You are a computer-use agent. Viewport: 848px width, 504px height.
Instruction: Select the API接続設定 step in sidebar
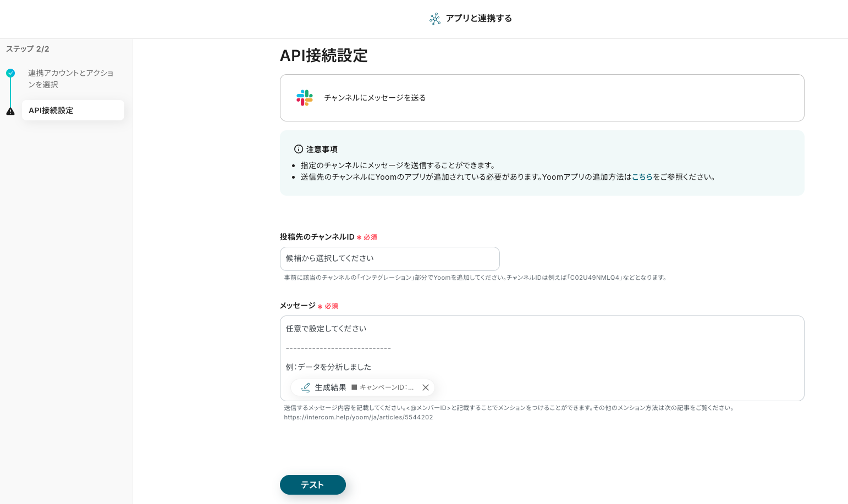click(x=73, y=110)
